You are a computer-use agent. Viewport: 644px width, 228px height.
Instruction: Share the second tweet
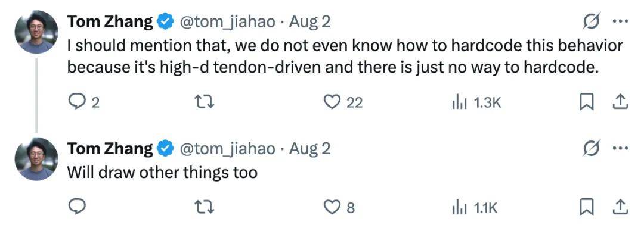pyautogui.click(x=620, y=208)
